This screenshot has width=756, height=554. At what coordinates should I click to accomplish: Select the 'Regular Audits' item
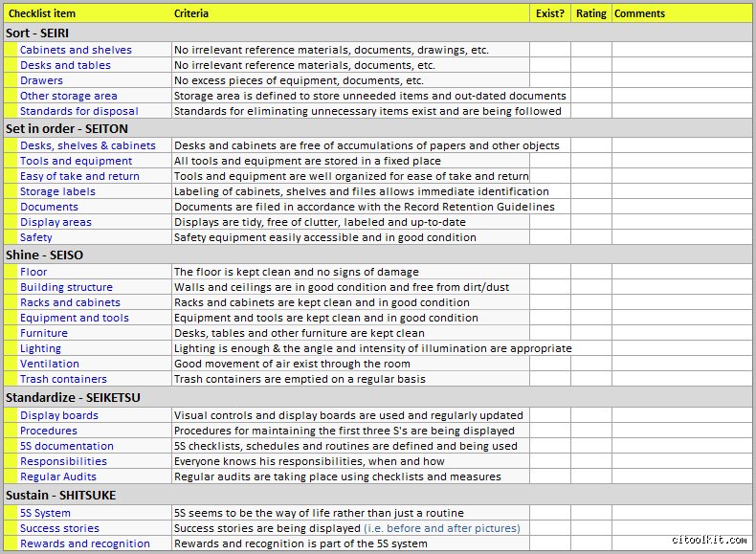pos(57,476)
